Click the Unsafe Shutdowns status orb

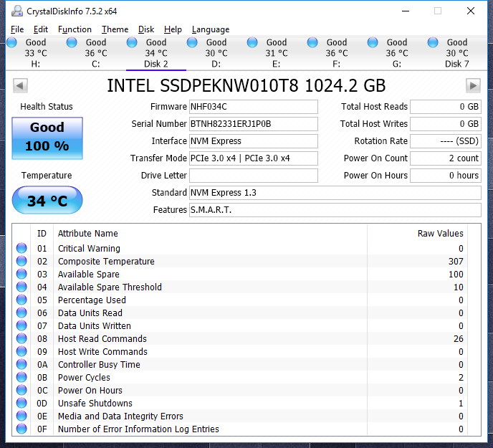21,404
